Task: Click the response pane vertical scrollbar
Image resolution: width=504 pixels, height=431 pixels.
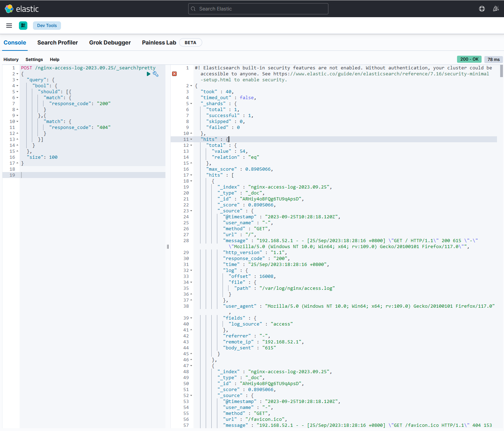Action: point(502,71)
